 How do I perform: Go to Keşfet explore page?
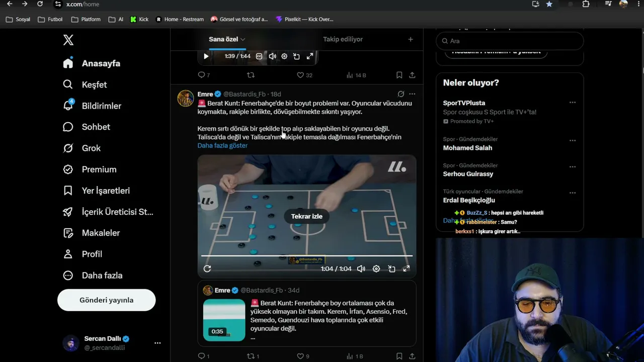coord(85,84)
